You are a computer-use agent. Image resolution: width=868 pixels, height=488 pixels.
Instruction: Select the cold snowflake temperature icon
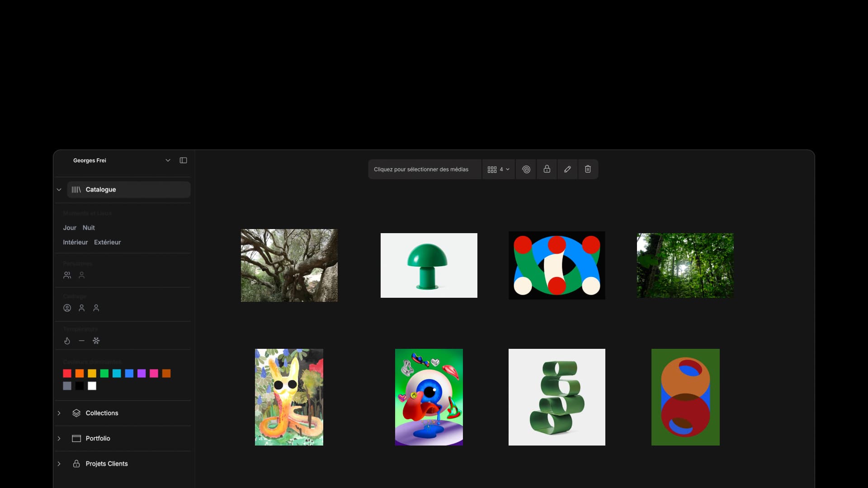click(x=96, y=341)
